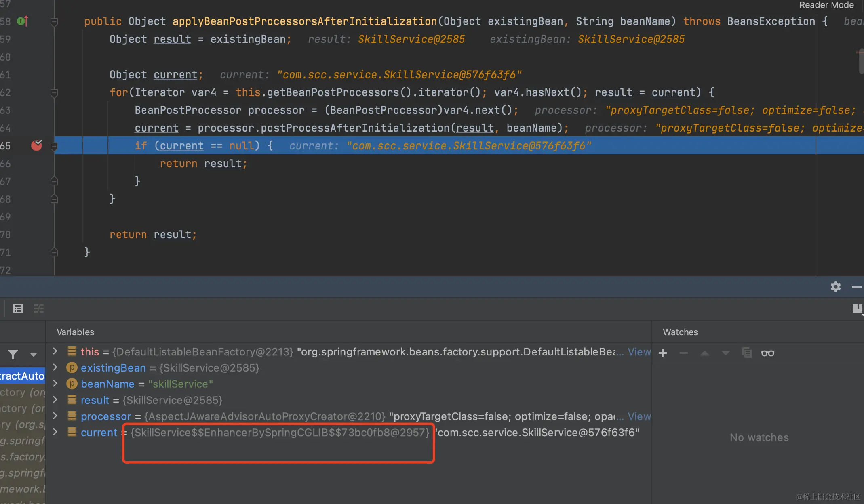864x504 pixels.
Task: Click the Trace Current Stream Chain icon
Action: [x=39, y=309]
